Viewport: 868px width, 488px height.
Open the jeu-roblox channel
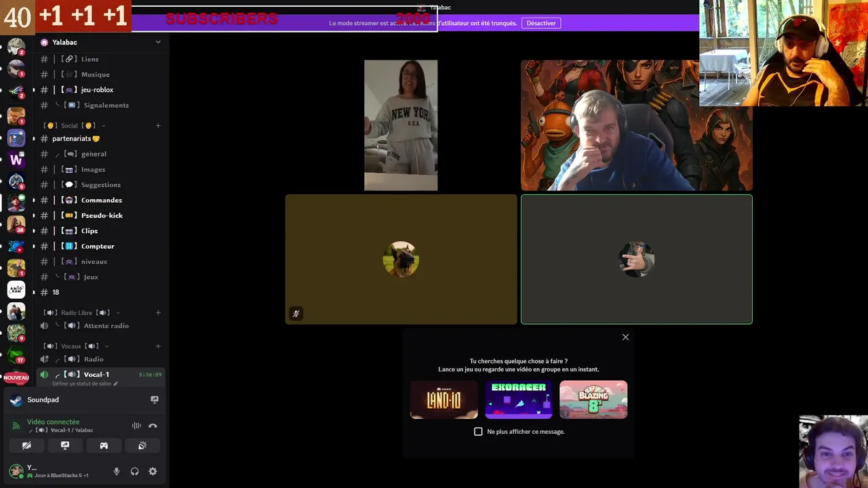coord(100,89)
